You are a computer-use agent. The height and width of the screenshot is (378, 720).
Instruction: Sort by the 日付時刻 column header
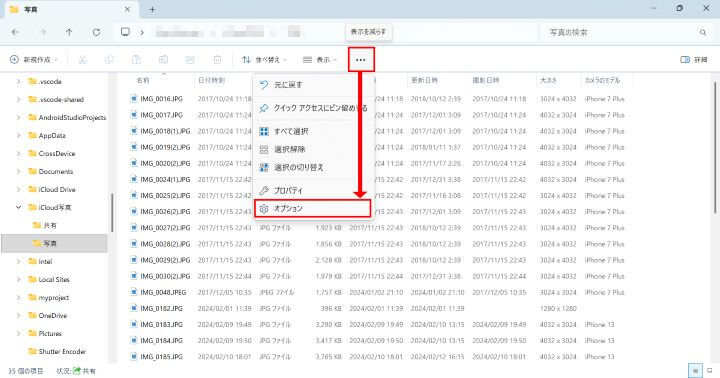click(211, 80)
